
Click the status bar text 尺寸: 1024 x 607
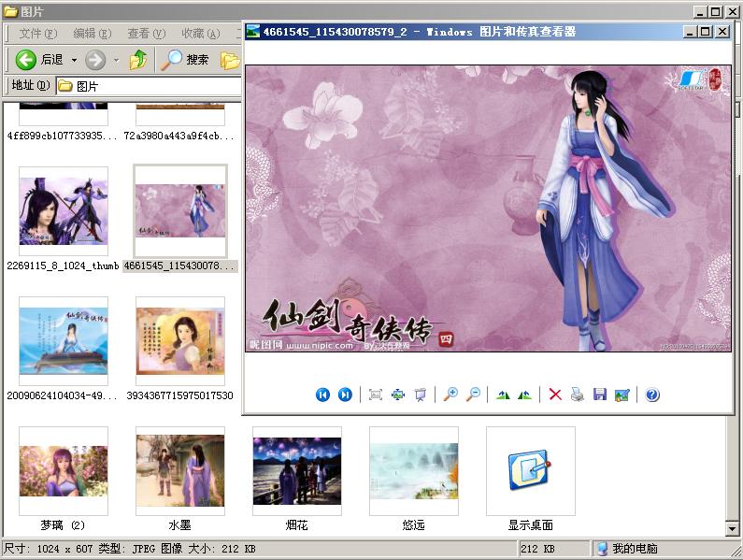(48, 549)
